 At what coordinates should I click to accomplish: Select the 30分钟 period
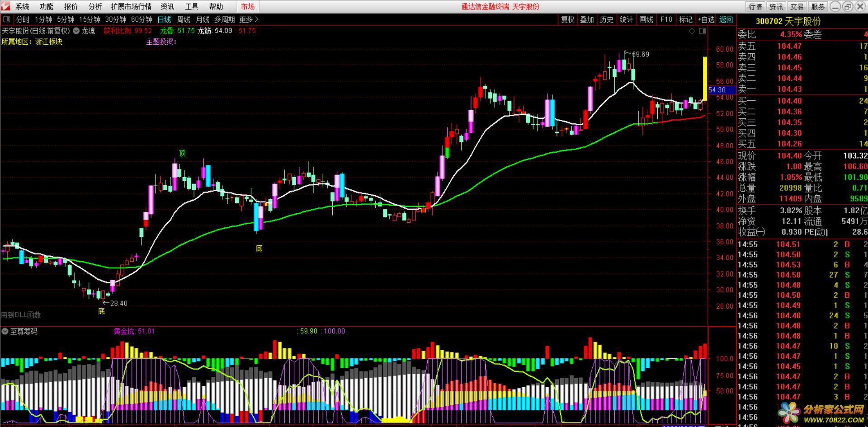116,19
